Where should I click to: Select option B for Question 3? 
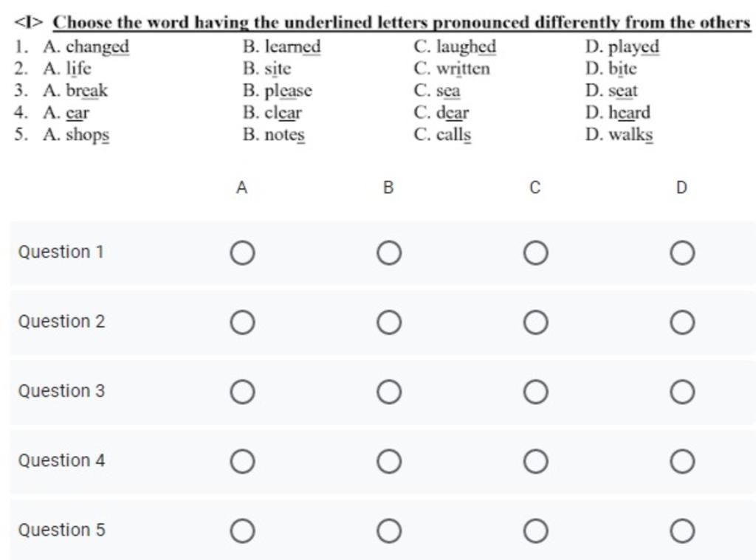pyautogui.click(x=388, y=392)
